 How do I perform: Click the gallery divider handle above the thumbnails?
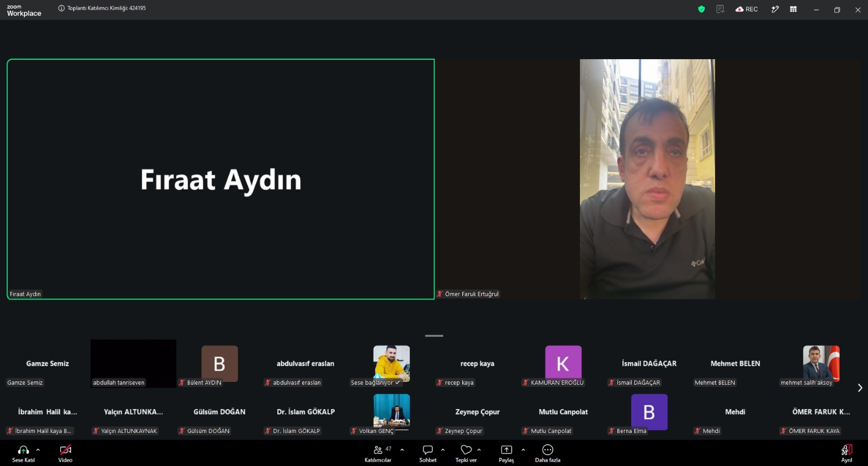pos(434,336)
